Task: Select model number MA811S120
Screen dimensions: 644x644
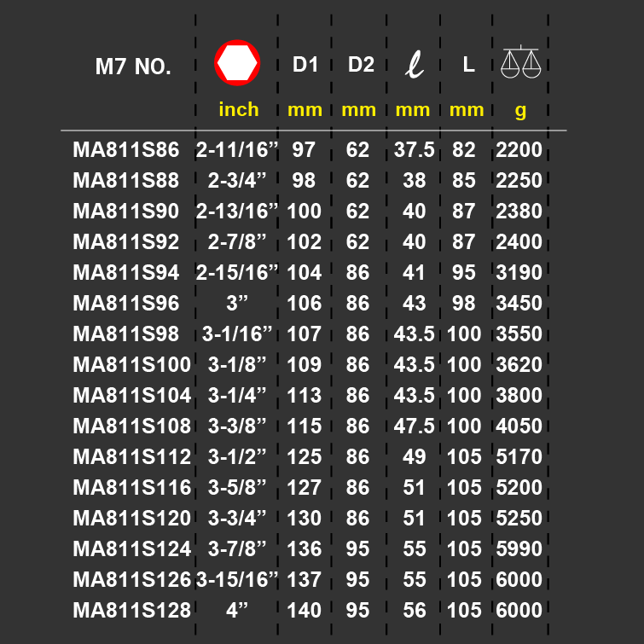Action: (x=132, y=518)
